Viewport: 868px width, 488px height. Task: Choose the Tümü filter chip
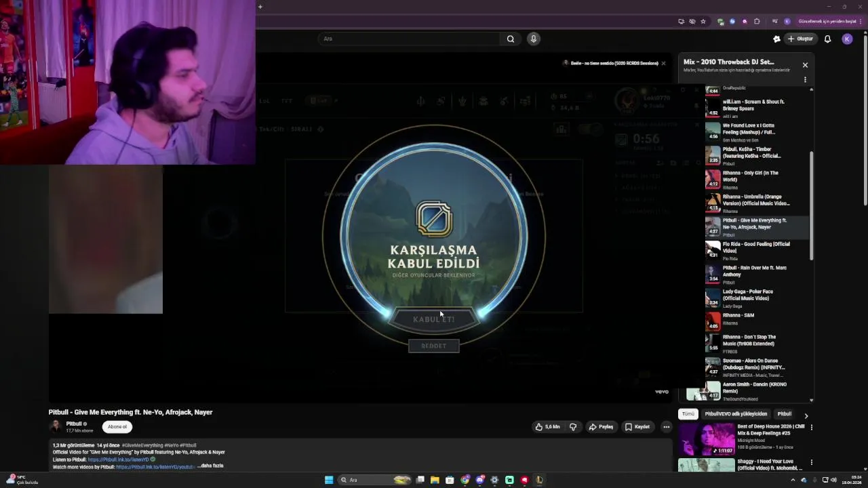pos(688,414)
